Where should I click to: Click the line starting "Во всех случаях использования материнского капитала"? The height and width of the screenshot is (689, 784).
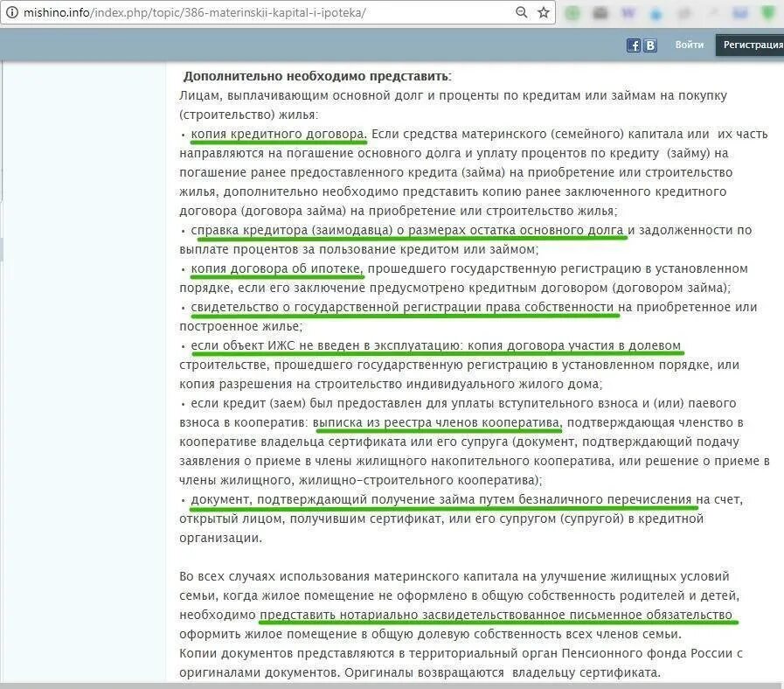454,576
